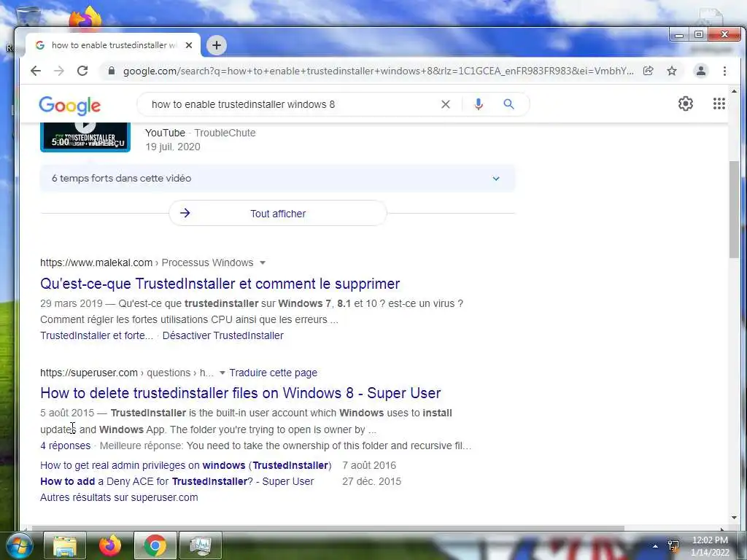Click the scroll up arrow
Image resolution: width=747 pixels, height=560 pixels.
click(x=734, y=91)
